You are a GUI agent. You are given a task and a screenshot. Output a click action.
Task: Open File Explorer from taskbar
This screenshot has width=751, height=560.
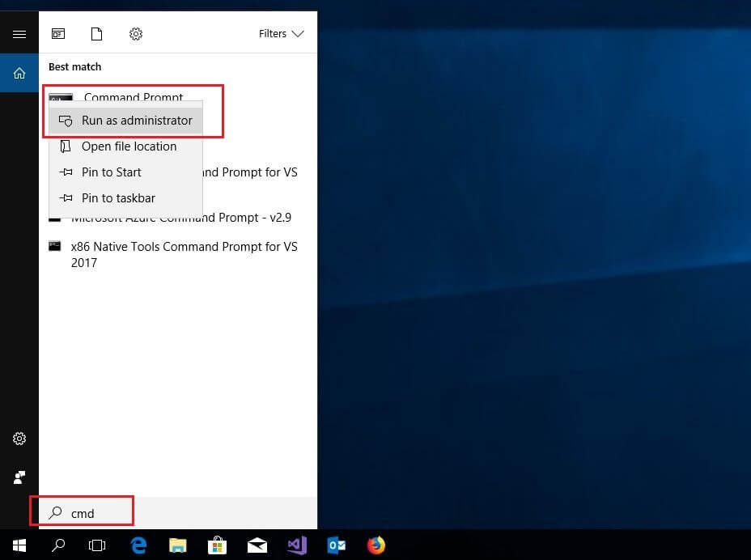pyautogui.click(x=177, y=545)
